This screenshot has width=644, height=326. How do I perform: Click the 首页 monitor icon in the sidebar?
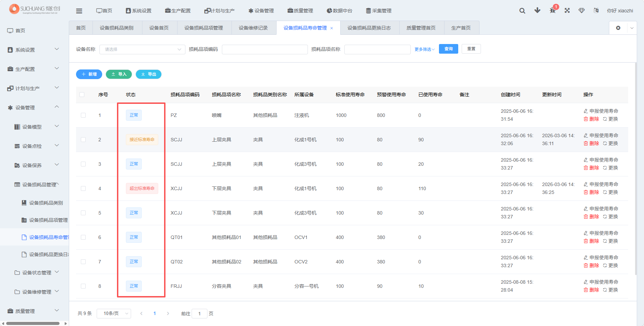(x=10, y=31)
